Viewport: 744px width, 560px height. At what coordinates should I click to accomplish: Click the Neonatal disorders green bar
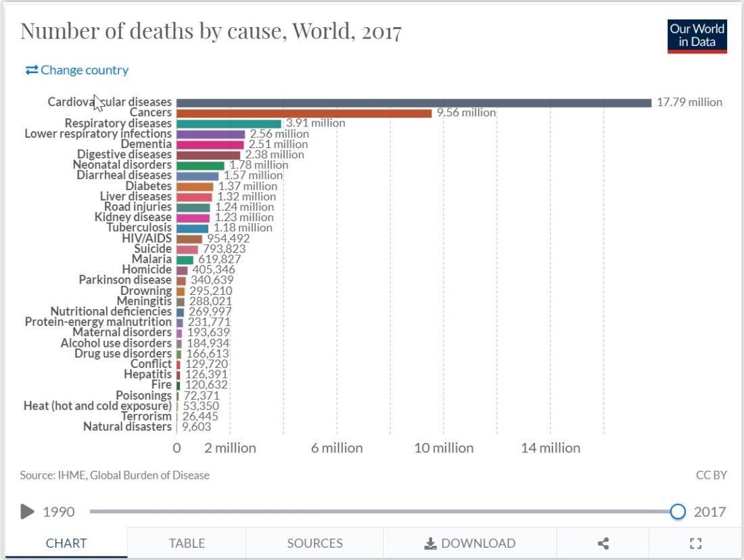(200, 165)
